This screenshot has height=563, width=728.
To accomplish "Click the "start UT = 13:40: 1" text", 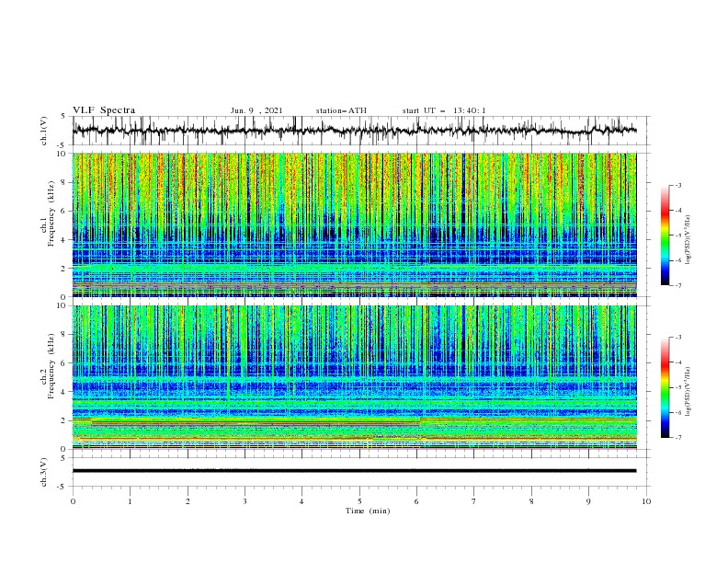I will click(x=444, y=110).
